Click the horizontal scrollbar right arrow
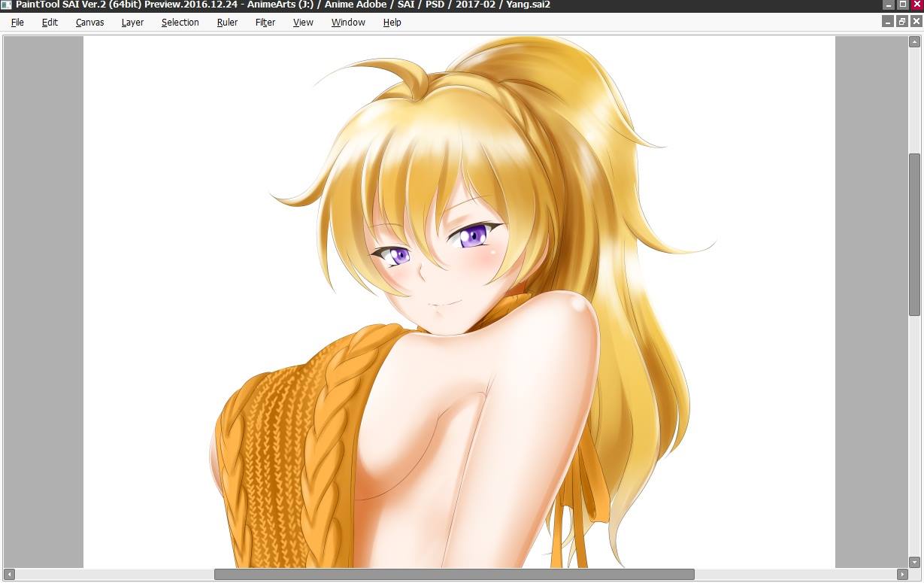This screenshot has height=583, width=924. (902, 575)
